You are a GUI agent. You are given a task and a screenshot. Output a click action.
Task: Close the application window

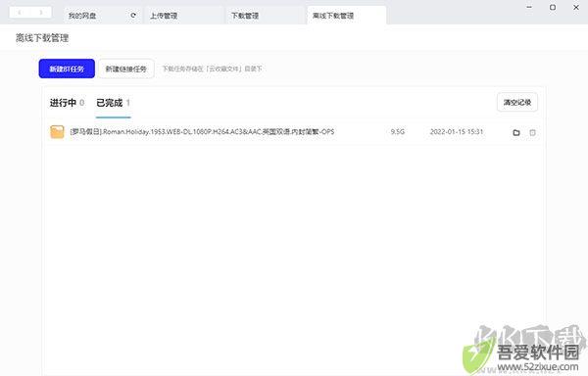coord(576,7)
